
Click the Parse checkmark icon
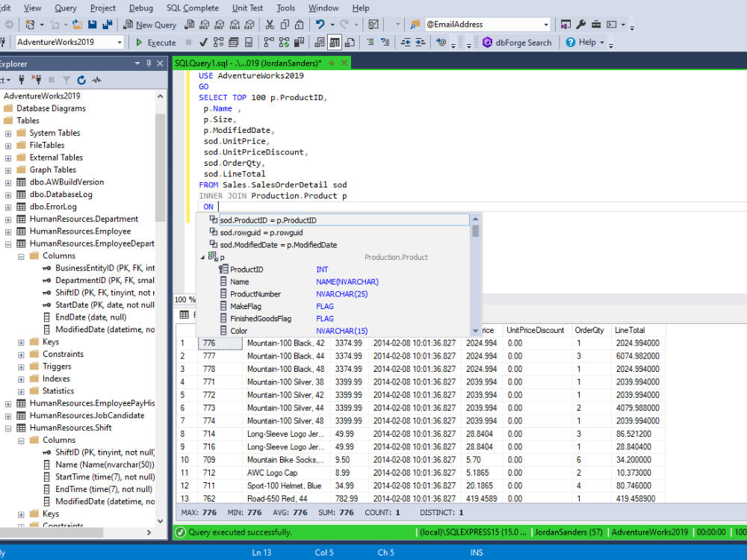point(203,43)
